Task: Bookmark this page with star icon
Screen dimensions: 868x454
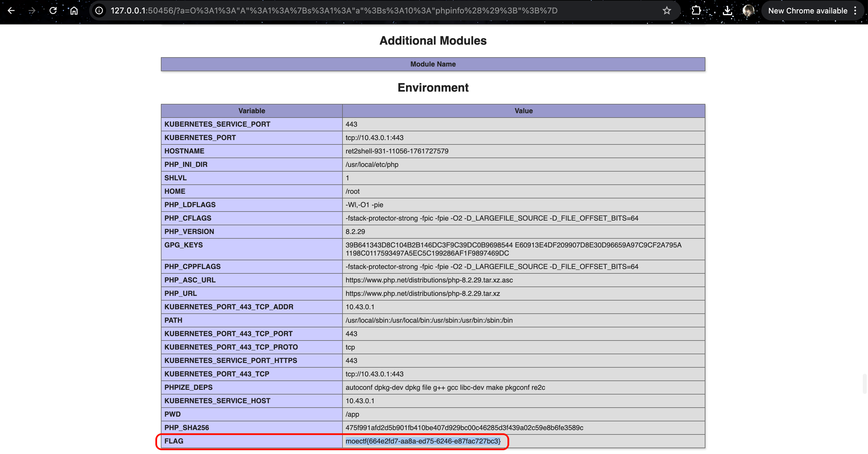Action: click(667, 11)
